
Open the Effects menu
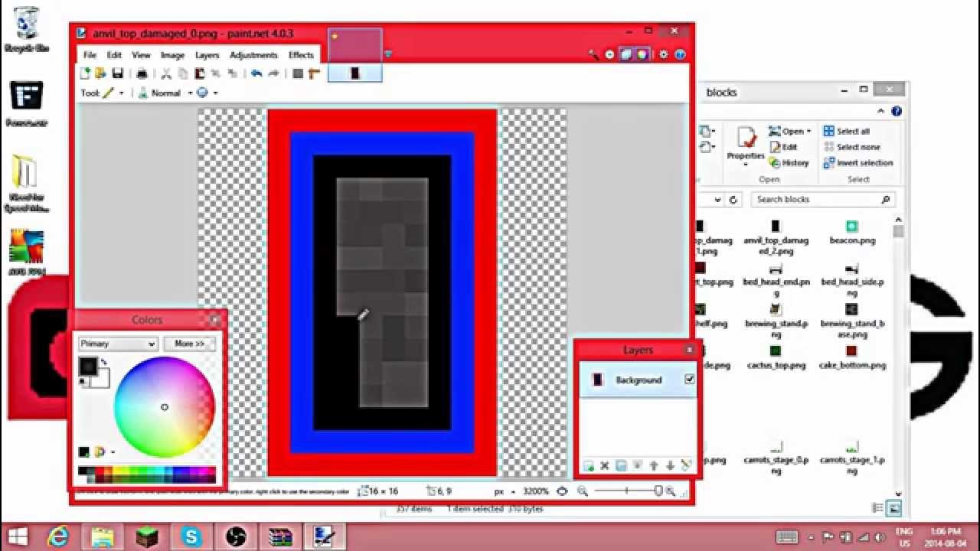point(301,55)
